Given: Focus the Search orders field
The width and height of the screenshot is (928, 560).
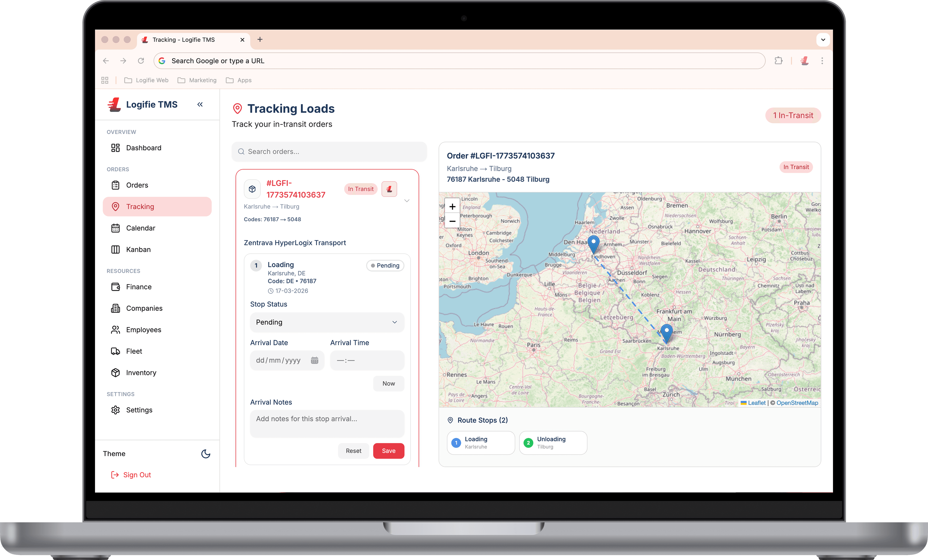Looking at the screenshot, I should (x=329, y=152).
